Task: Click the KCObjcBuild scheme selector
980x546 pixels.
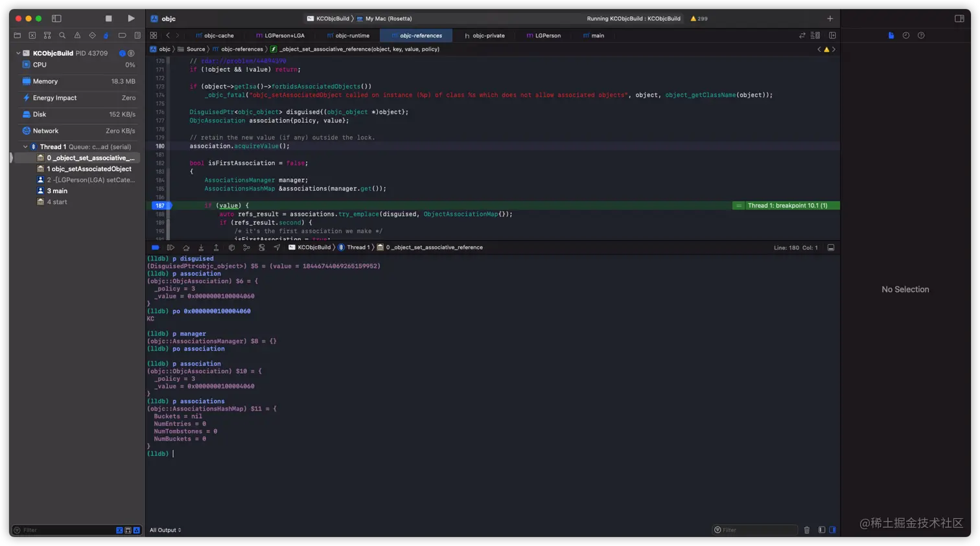Action: [x=328, y=19]
